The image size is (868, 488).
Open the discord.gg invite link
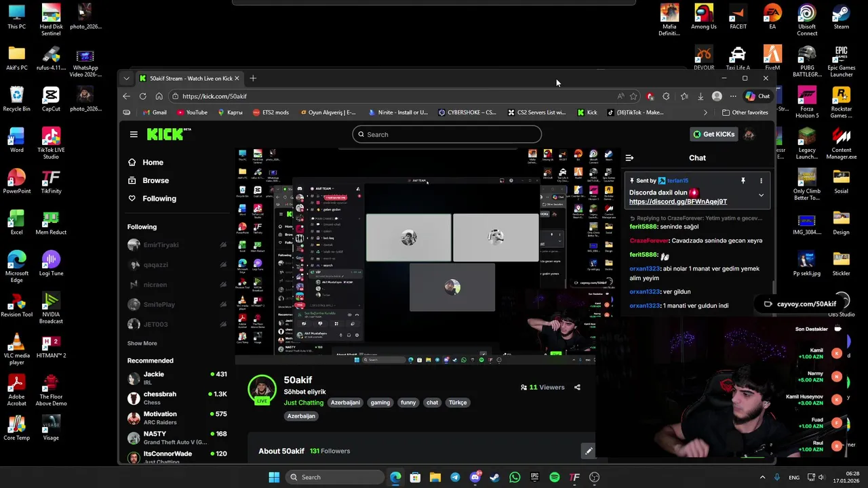[678, 202]
